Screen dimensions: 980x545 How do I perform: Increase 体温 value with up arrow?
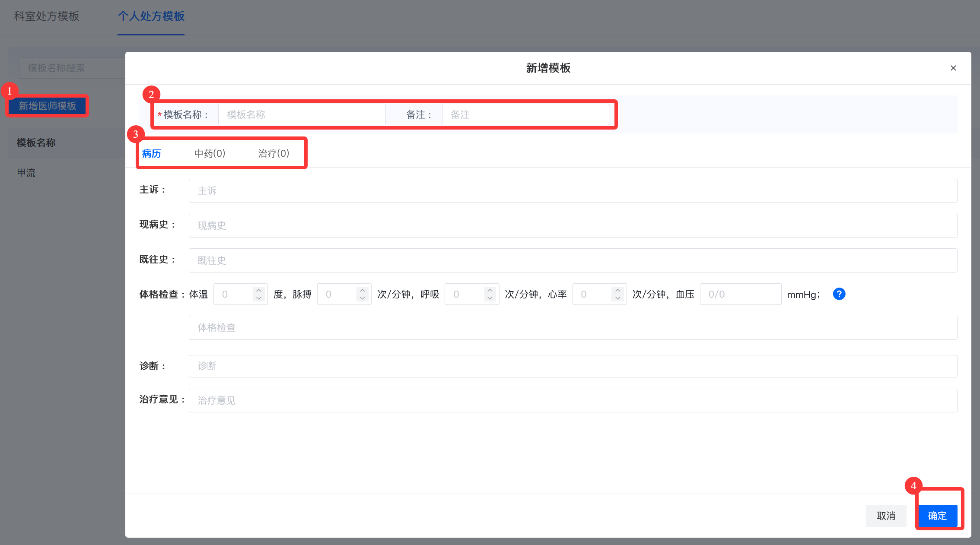259,290
